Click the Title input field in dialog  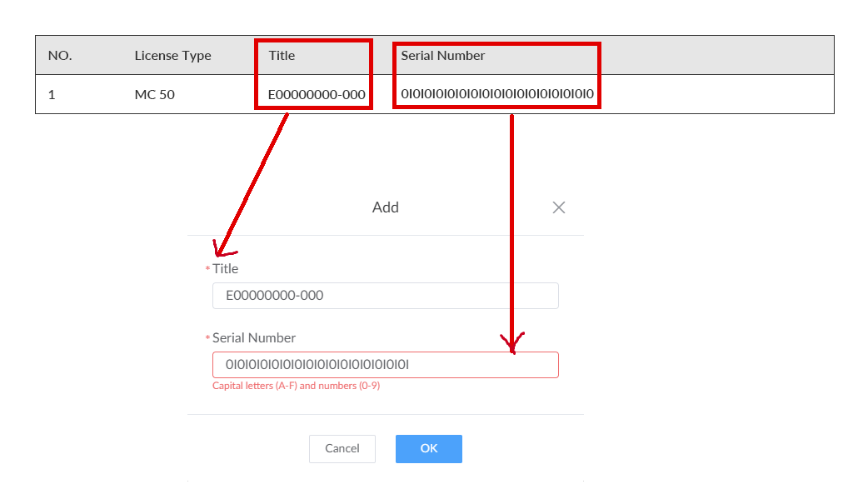tap(385, 296)
